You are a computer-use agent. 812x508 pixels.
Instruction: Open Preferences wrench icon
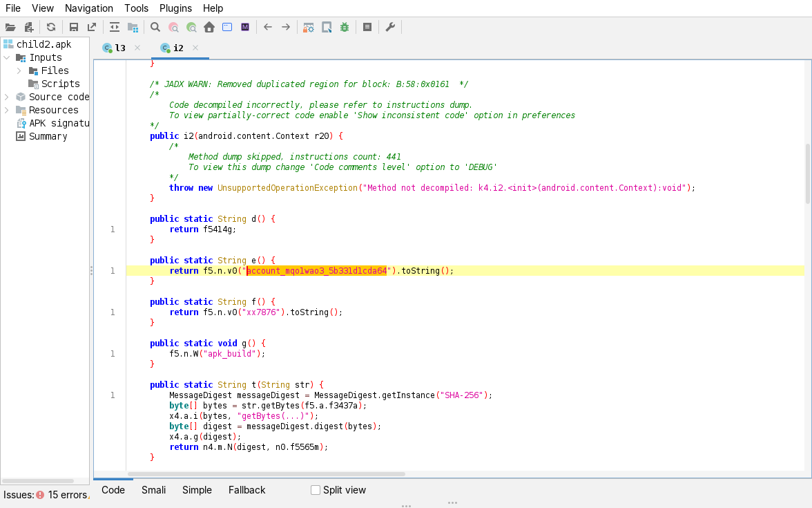(391, 28)
